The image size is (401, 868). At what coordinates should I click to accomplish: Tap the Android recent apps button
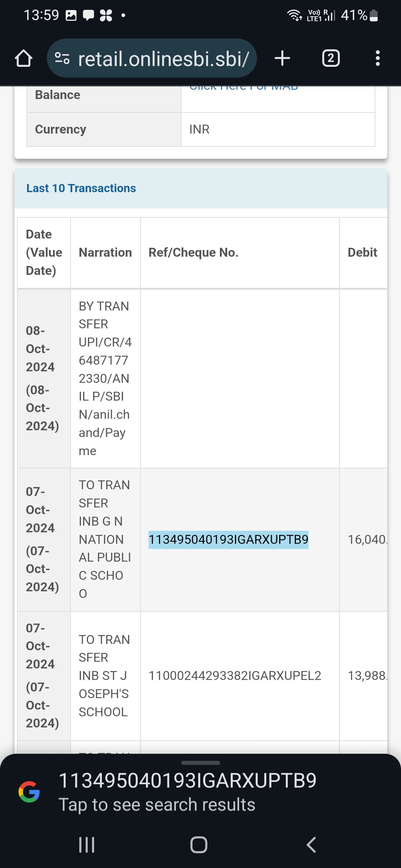point(87,845)
